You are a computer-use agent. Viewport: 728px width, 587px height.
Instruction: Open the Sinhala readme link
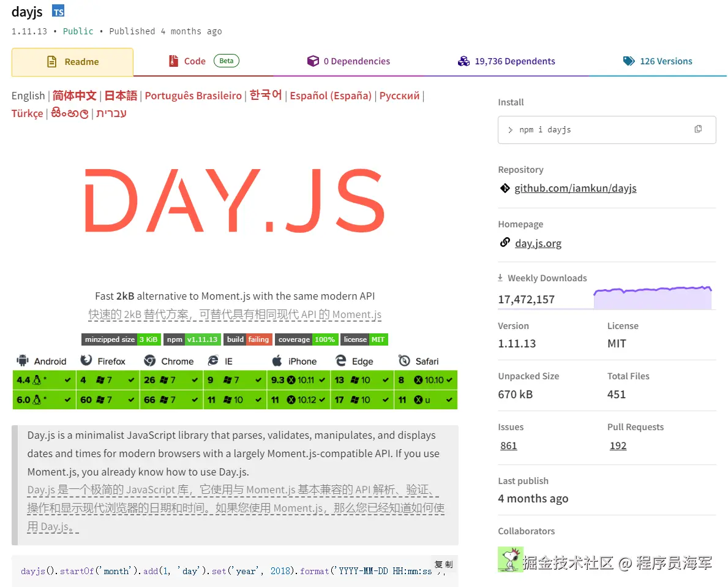coord(70,113)
